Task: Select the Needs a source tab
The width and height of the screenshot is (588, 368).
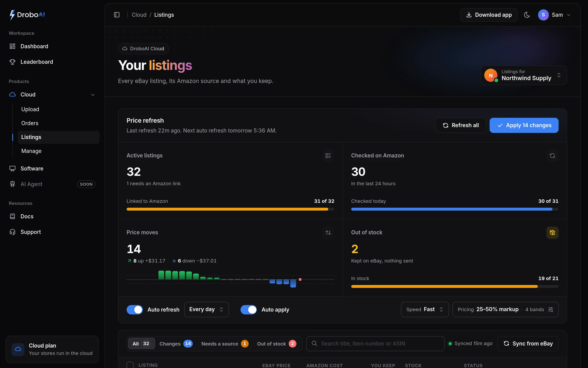Action: [225, 344]
